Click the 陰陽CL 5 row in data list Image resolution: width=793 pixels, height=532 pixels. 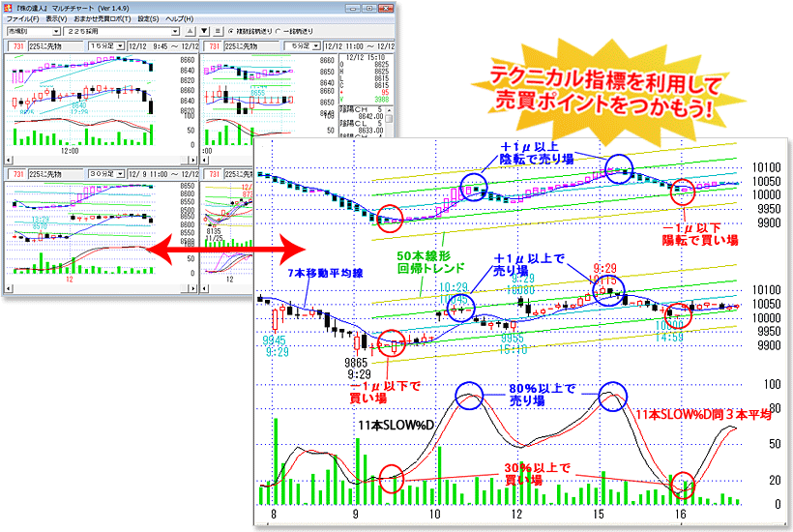[362, 124]
